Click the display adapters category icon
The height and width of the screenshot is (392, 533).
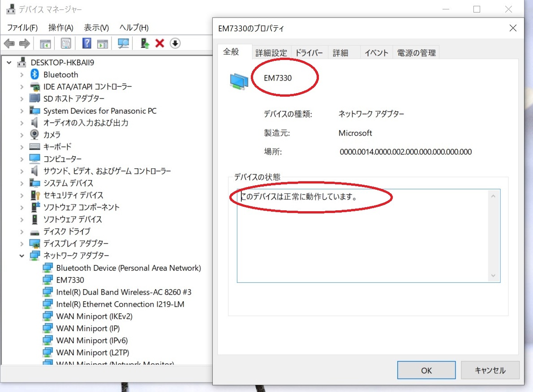click(34, 243)
